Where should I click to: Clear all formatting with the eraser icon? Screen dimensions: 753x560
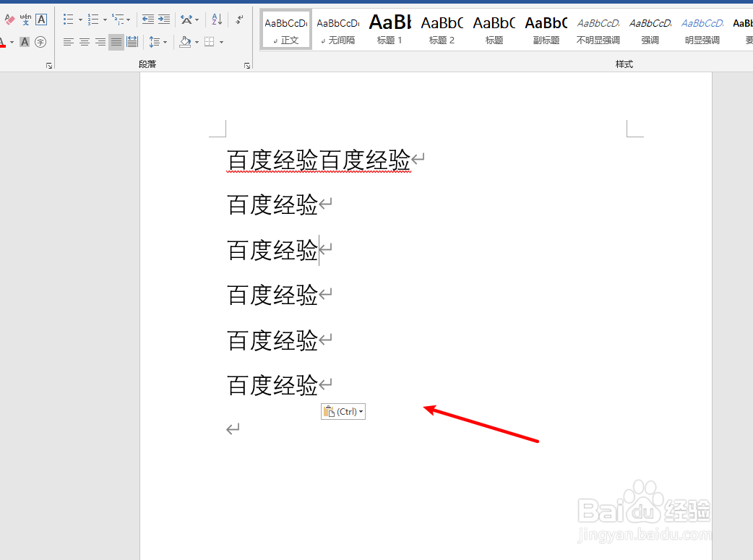[9, 20]
